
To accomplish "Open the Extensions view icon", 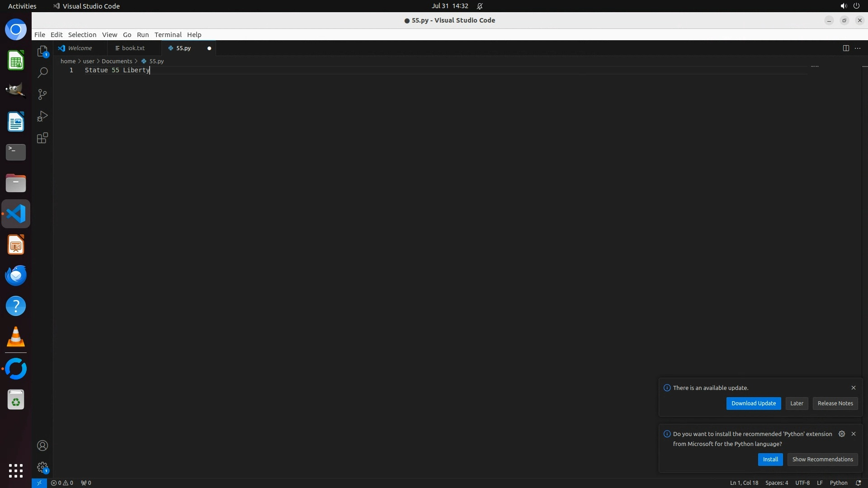I will [42, 138].
